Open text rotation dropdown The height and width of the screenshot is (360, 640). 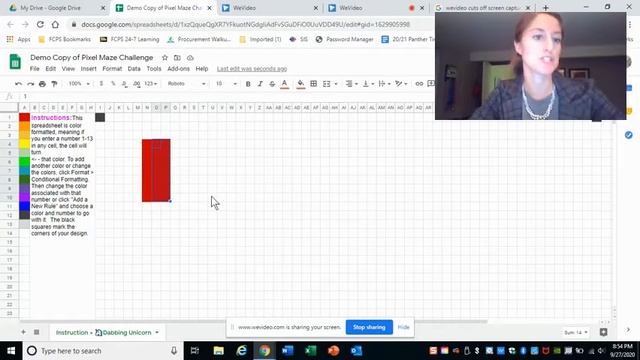click(401, 84)
